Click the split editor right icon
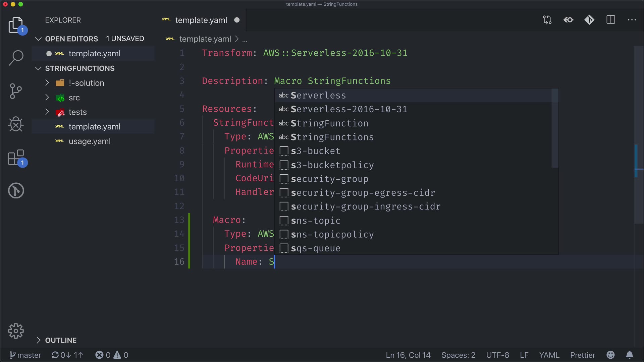644x362 pixels. pyautogui.click(x=611, y=20)
